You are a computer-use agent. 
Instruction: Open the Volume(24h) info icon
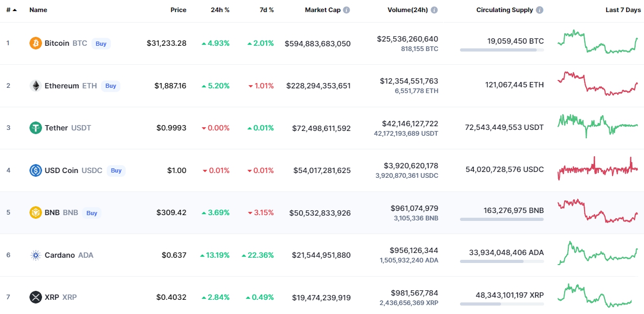coord(434,10)
